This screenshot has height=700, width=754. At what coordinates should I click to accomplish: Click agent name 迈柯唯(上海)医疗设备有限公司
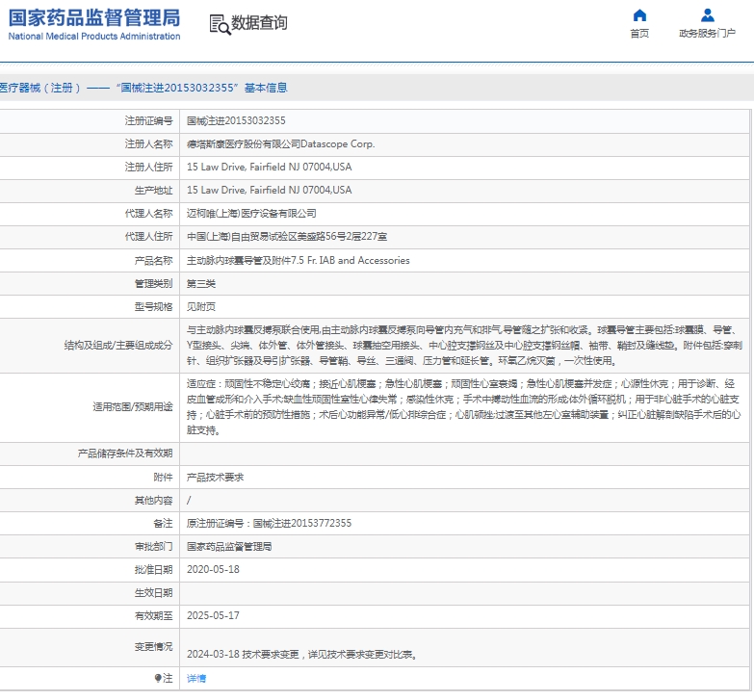pyautogui.click(x=251, y=213)
